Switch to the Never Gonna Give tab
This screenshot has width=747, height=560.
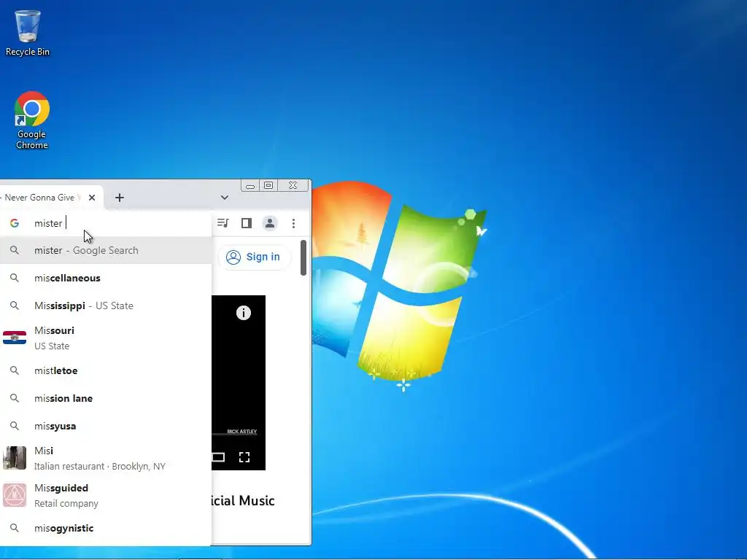(41, 198)
